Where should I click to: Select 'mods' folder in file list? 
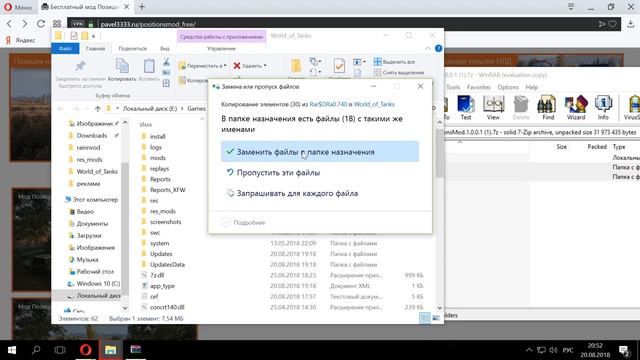click(x=158, y=158)
